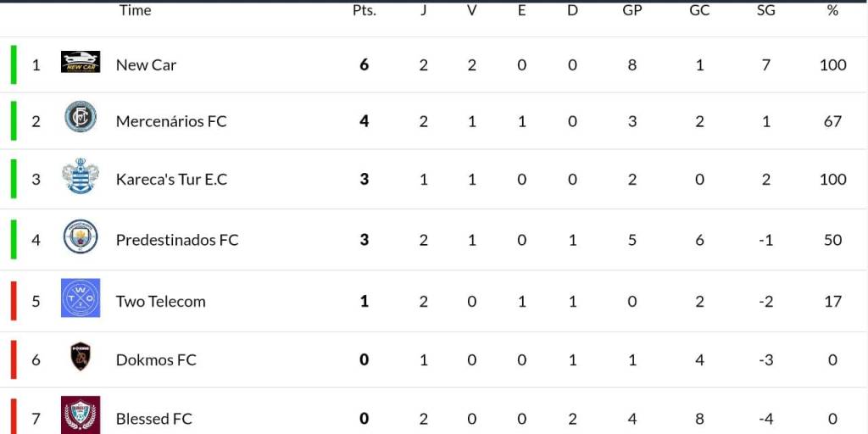Click the Dokmos FC shield logo

click(81, 357)
